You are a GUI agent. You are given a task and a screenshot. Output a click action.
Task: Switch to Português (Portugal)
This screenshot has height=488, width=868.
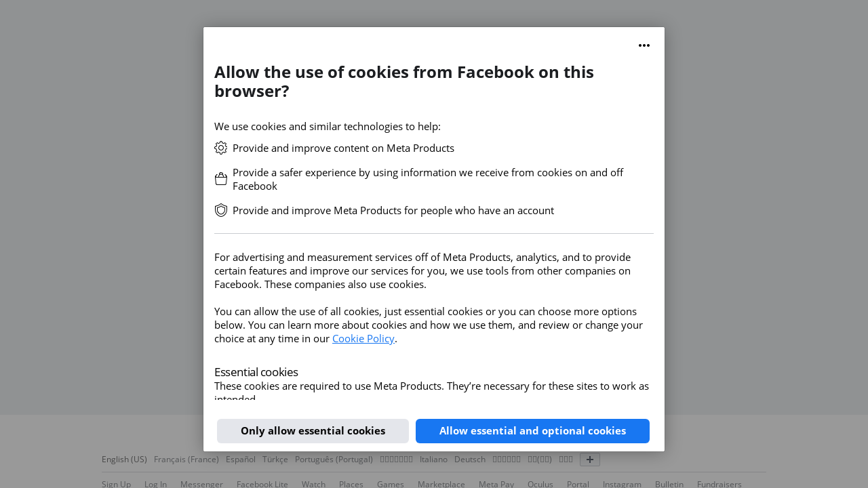click(x=334, y=460)
